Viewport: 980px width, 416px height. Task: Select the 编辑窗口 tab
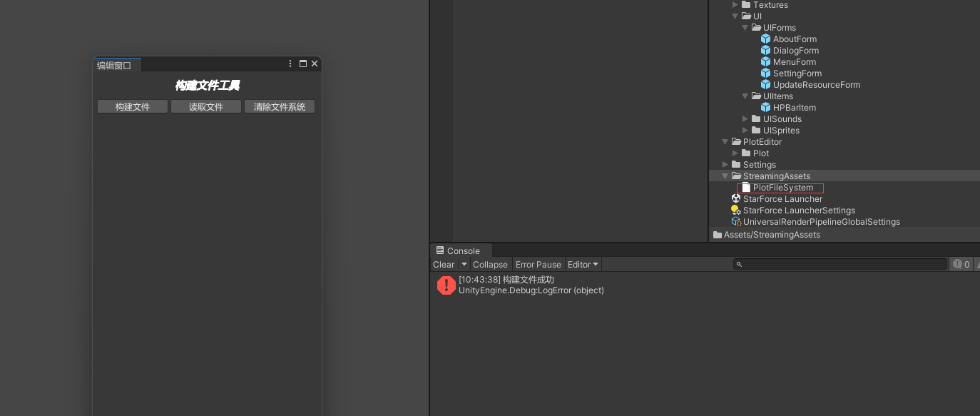(x=115, y=66)
